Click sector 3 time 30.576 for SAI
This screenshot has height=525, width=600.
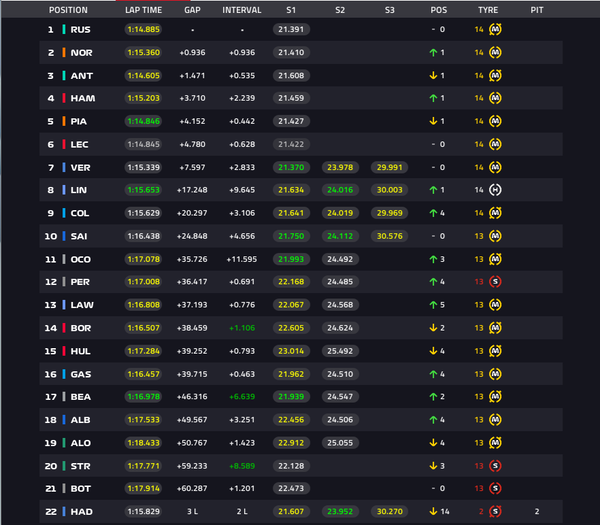click(x=390, y=236)
